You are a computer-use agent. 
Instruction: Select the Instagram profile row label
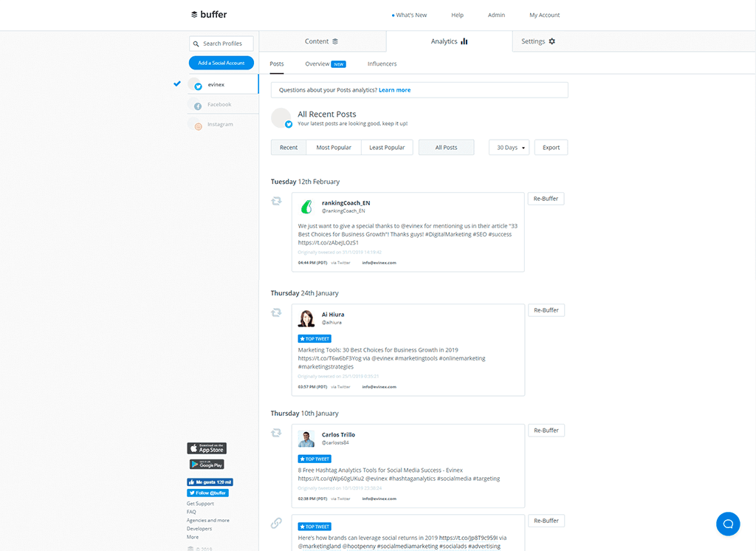pos(220,125)
